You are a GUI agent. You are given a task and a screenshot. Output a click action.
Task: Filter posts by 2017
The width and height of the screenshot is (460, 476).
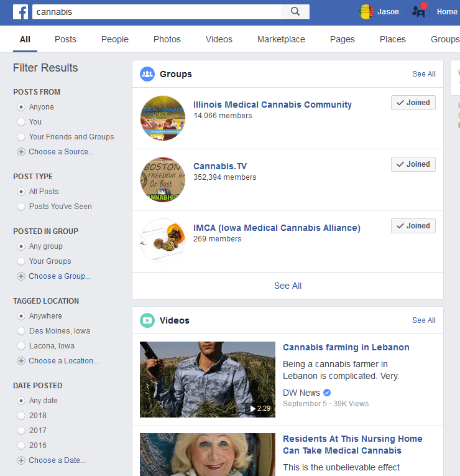tap(21, 431)
